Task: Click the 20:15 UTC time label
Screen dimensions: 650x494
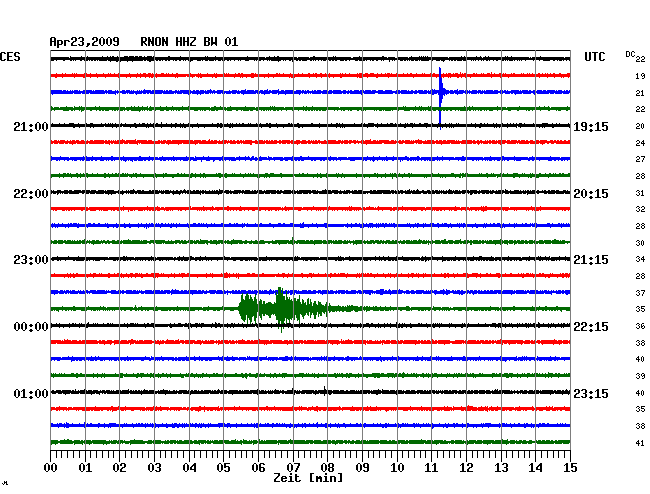Action: click(x=591, y=194)
